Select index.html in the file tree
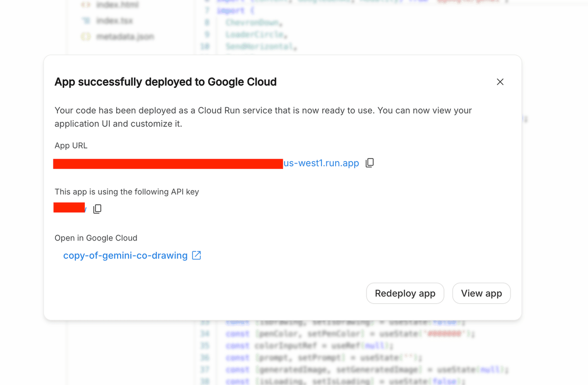 (x=118, y=5)
